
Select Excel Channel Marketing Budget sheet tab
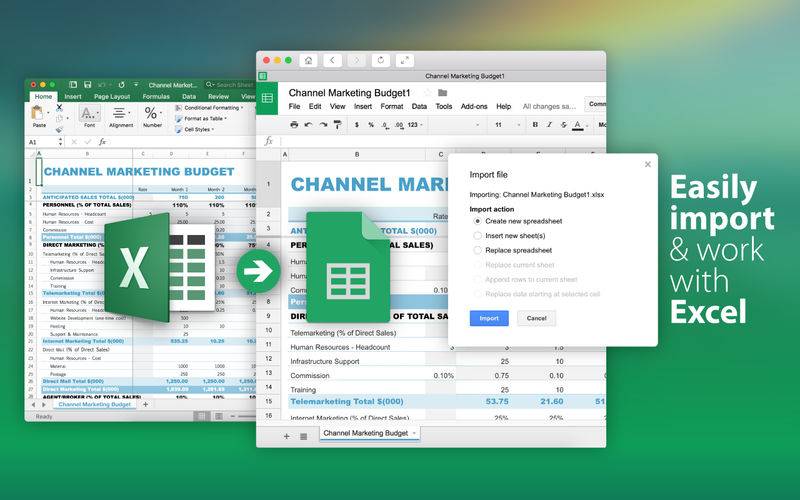[94, 404]
